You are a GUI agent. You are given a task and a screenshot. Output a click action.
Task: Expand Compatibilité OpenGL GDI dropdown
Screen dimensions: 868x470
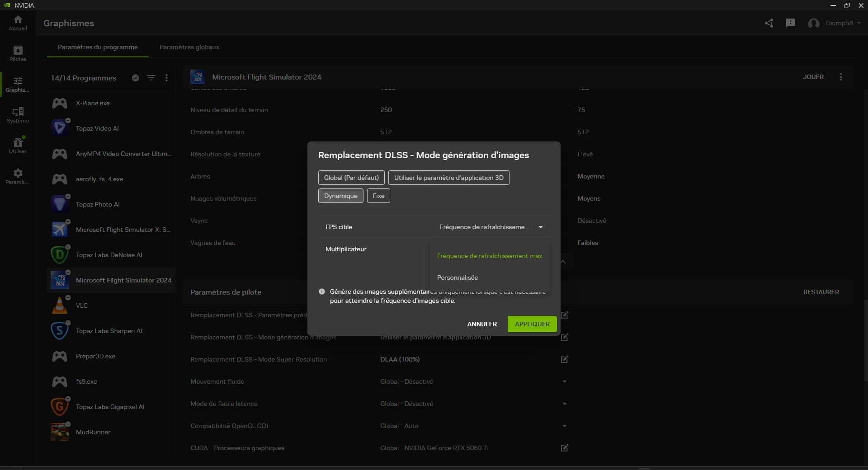pyautogui.click(x=565, y=426)
